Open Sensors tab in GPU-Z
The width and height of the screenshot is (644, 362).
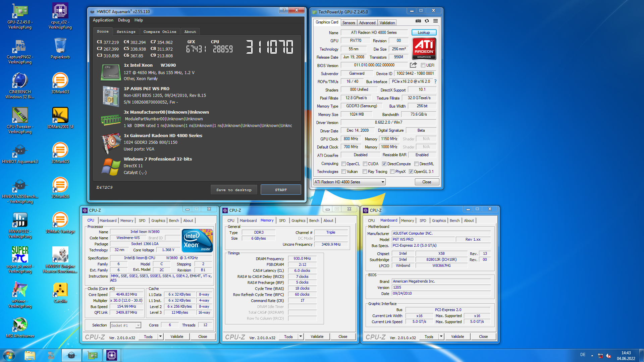click(348, 23)
